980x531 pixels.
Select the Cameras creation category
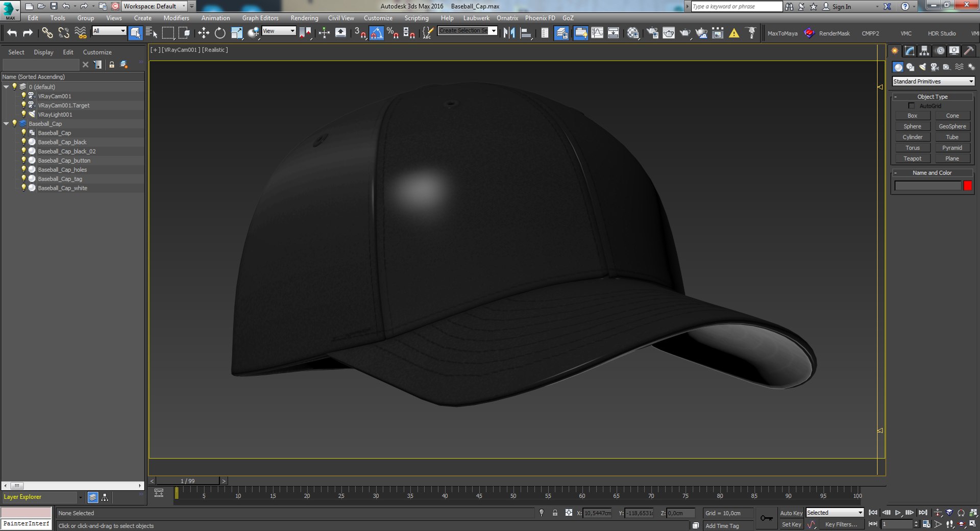point(935,67)
